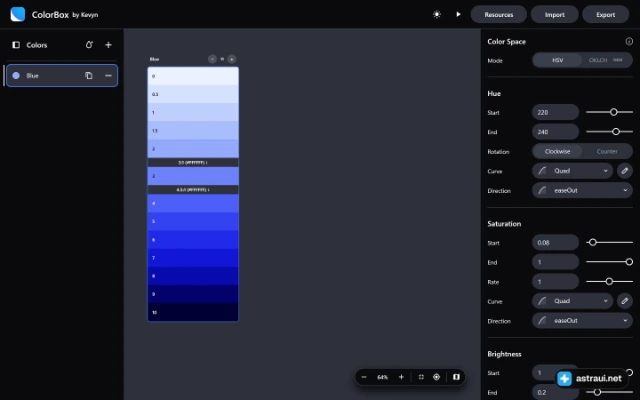The image size is (640, 400).
Task: Switch color mode to OKLCH
Action: coord(606,60)
